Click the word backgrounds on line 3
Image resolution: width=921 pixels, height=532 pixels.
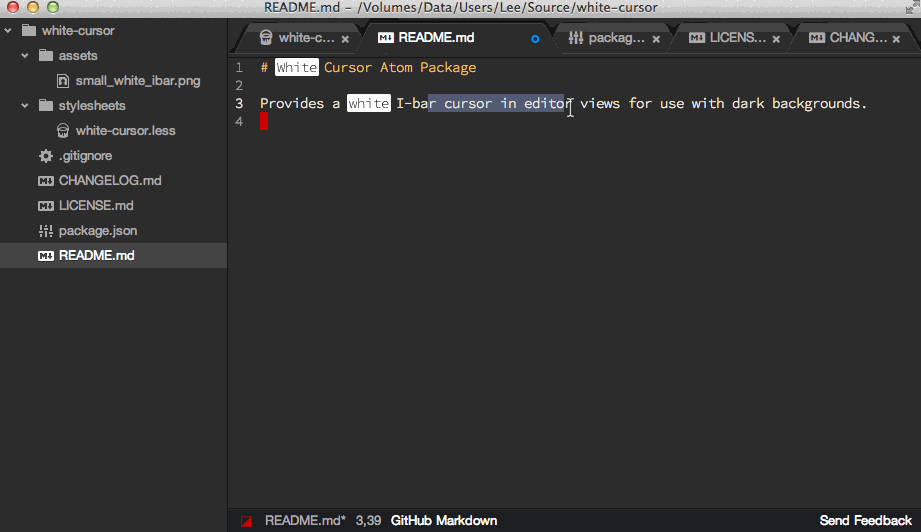pyautogui.click(x=816, y=103)
